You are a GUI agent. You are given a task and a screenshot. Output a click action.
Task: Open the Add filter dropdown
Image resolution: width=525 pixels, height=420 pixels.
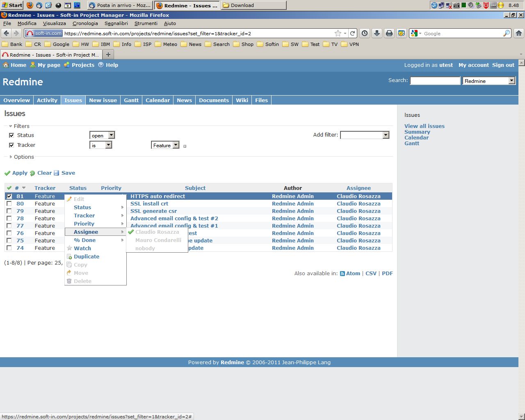point(365,135)
